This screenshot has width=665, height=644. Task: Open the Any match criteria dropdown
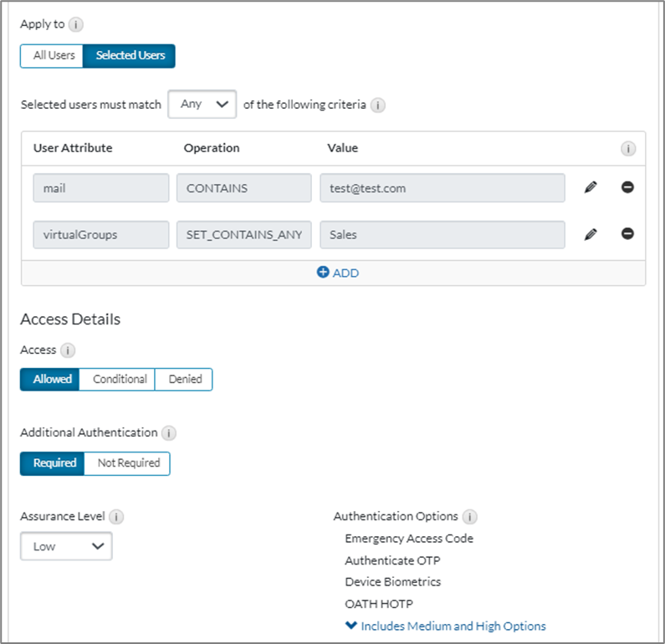pyautogui.click(x=202, y=105)
